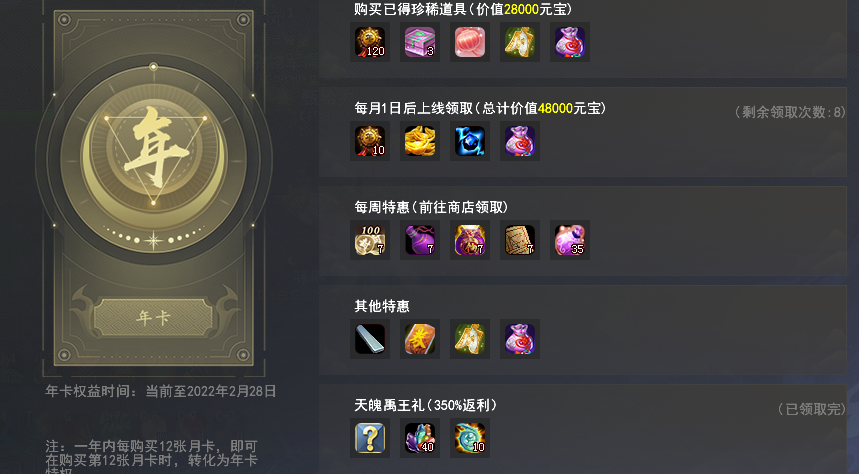Select the ancient scroll map icon
Image resolution: width=859 pixels, height=474 pixels.
click(519, 240)
